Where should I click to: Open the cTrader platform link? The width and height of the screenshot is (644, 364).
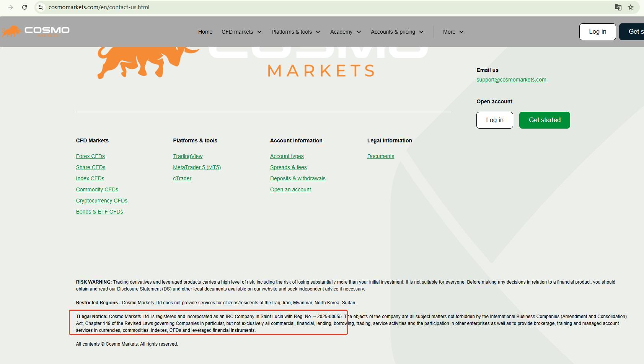(x=182, y=178)
